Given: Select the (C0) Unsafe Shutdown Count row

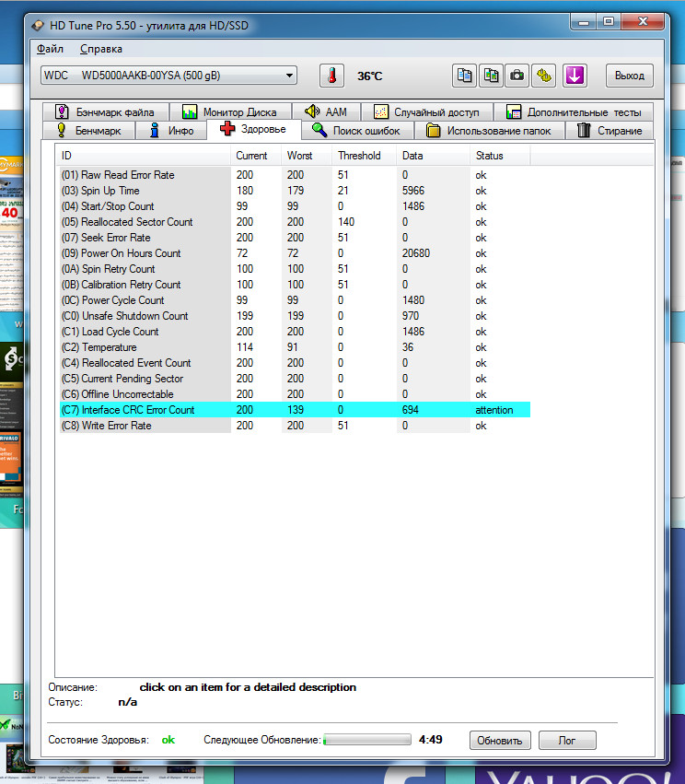Looking at the screenshot, I should click(x=295, y=316).
